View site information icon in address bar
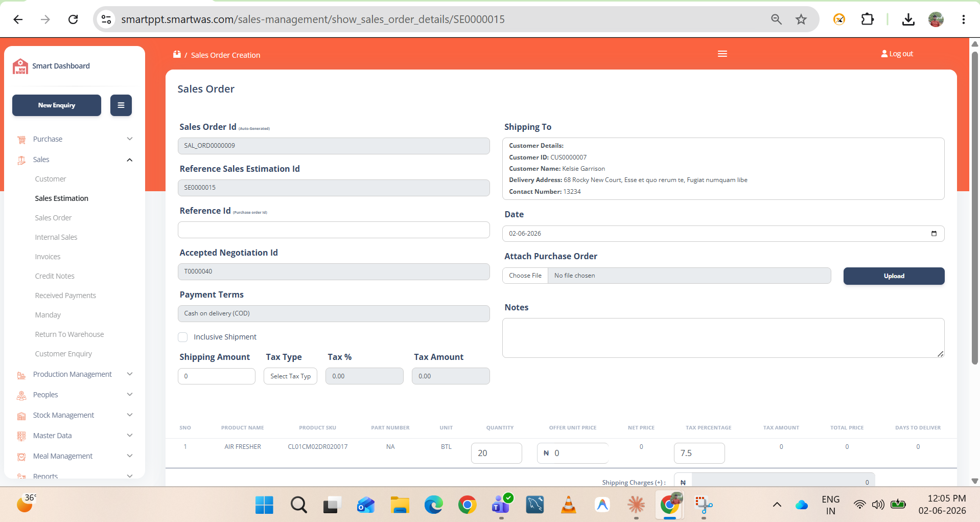This screenshot has width=980, height=522. point(106,19)
